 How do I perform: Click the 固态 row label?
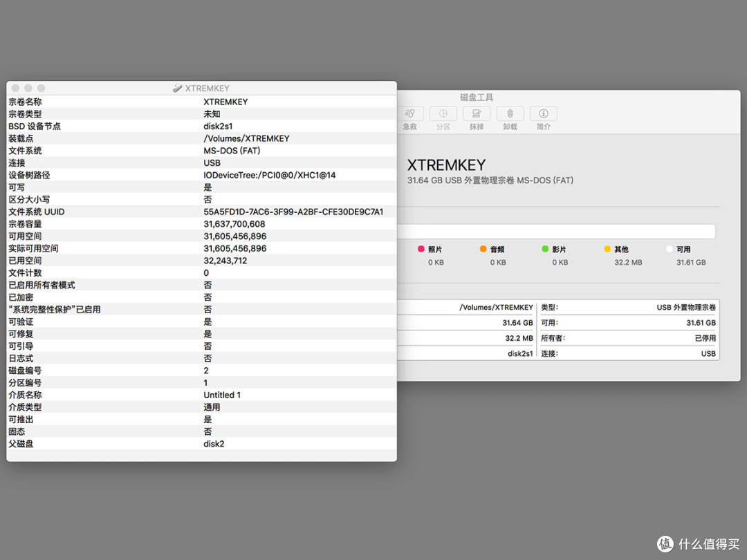(x=17, y=431)
